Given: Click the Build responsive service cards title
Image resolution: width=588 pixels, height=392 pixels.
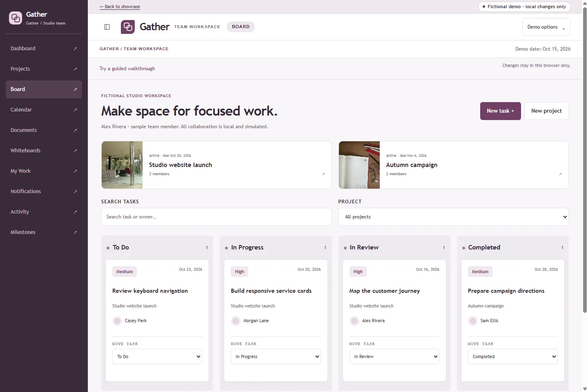Looking at the screenshot, I should click(x=271, y=291).
